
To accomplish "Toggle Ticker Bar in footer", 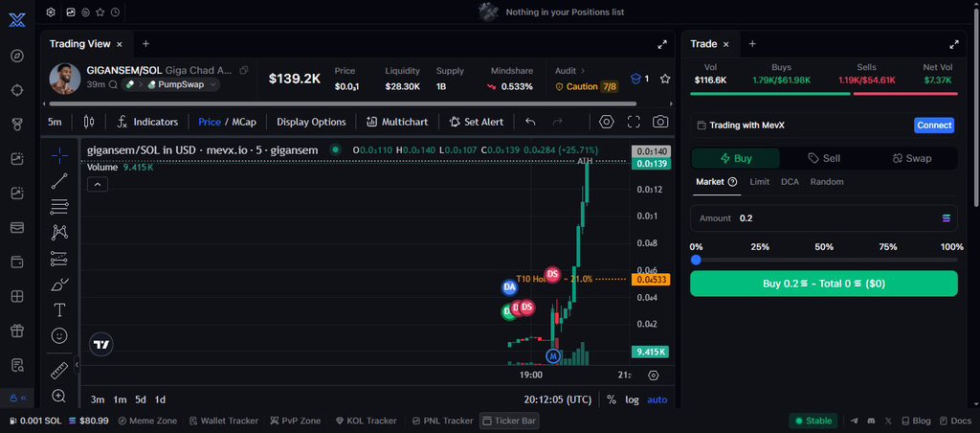I will 509,422.
